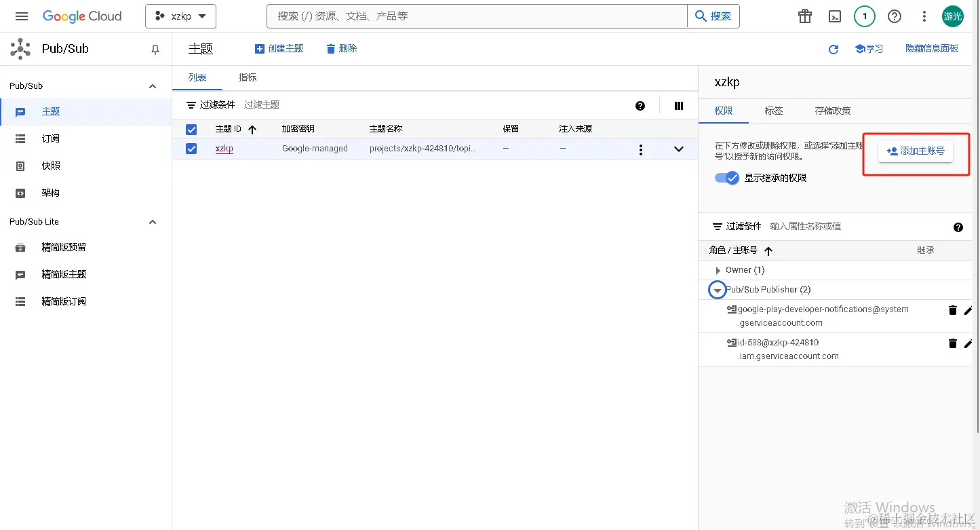This screenshot has height=530, width=980.
Task: Open the 学习 link
Action: [x=869, y=49]
